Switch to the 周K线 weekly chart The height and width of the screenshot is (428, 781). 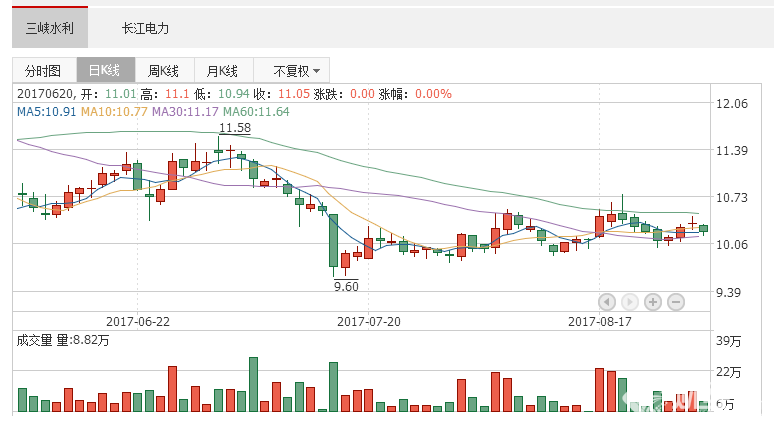click(164, 70)
